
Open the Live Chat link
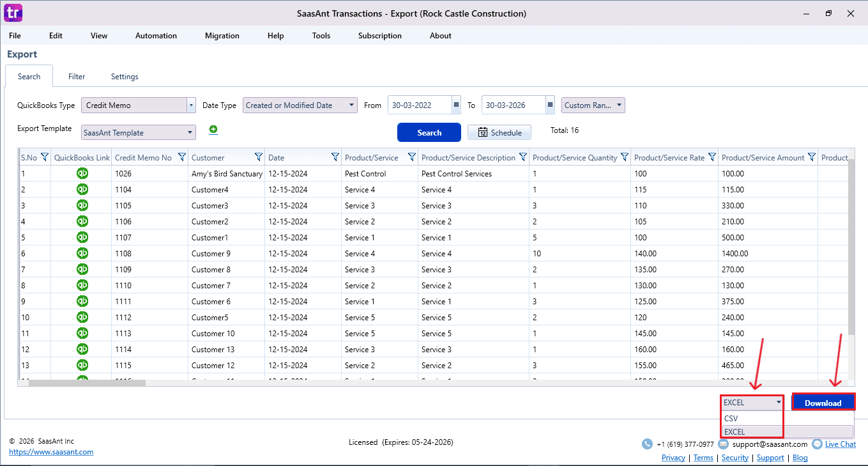pyautogui.click(x=841, y=444)
